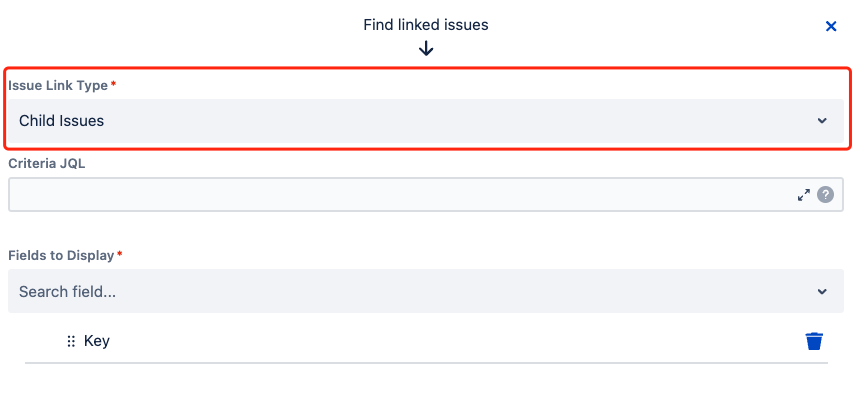Click the Find linked issues heading
The image size is (860, 394).
point(426,25)
